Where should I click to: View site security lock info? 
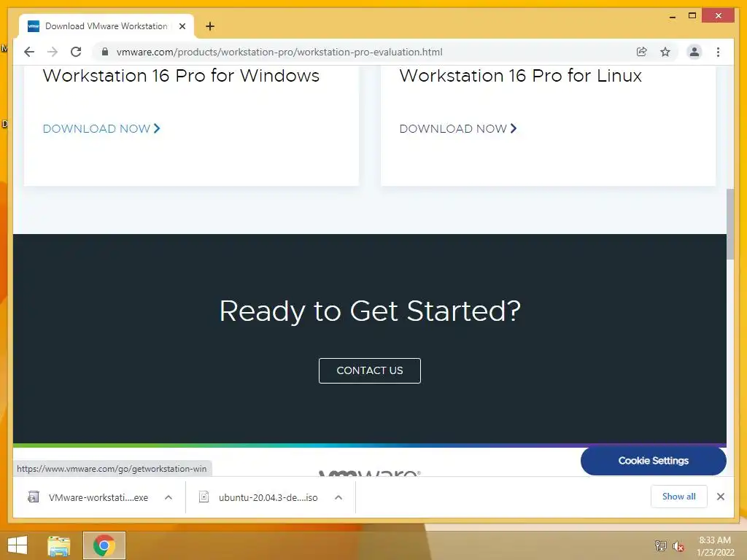[x=105, y=52]
